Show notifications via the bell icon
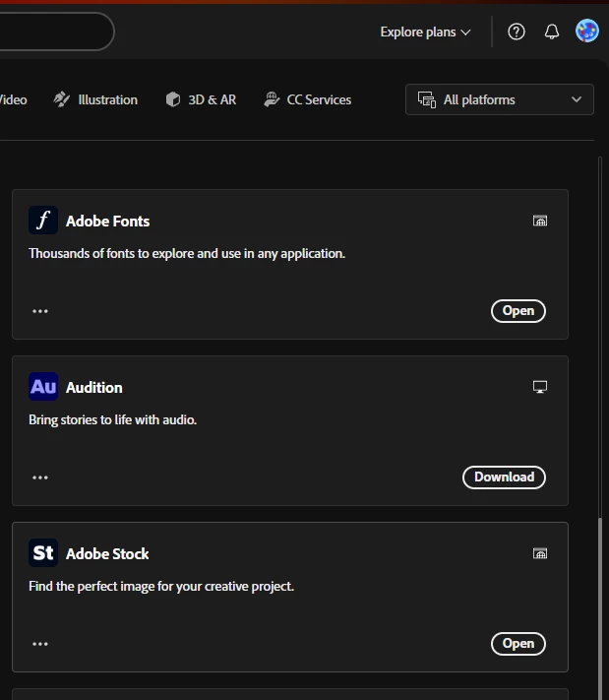This screenshot has width=609, height=700. (552, 32)
